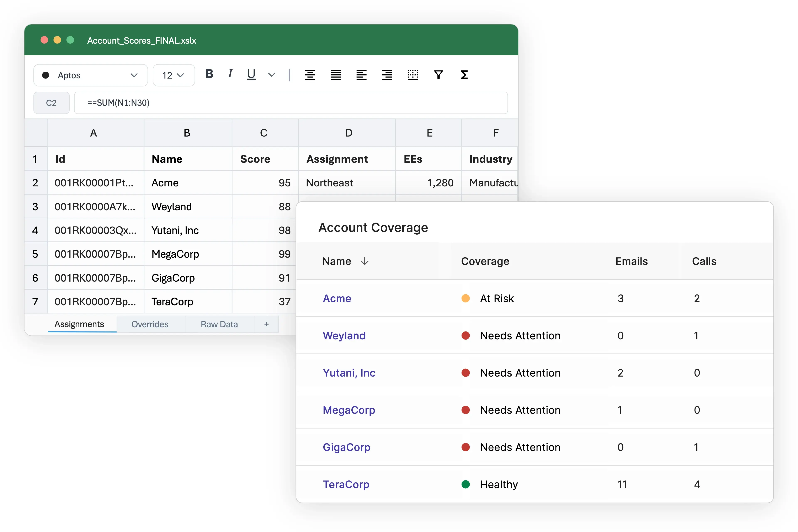Open the Aptos font dropdown
This screenshot has height=532, width=798.
click(x=91, y=75)
